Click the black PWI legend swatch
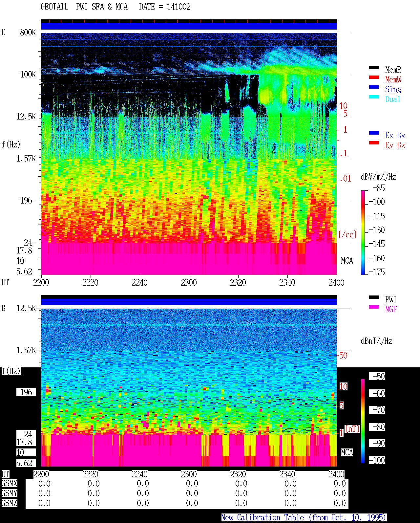The height and width of the screenshot is (523, 420). [374, 297]
